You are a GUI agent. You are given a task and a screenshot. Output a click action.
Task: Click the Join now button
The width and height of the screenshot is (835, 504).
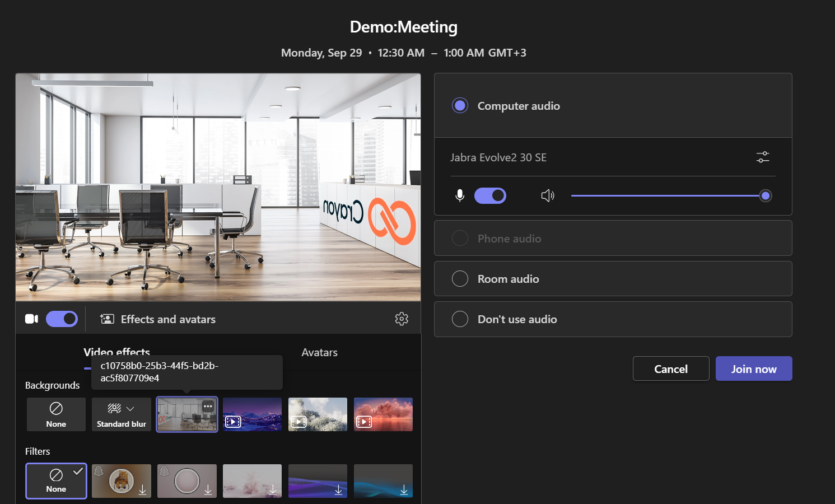[x=753, y=369]
